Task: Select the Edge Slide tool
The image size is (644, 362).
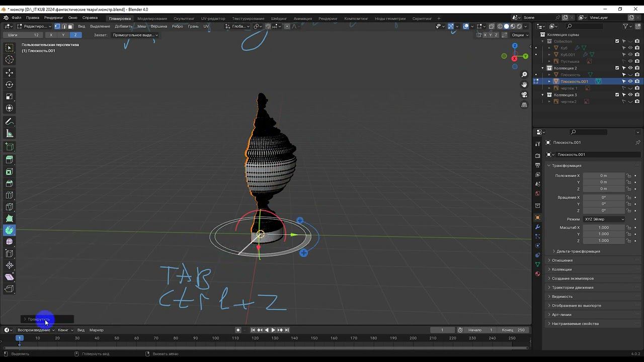Action: click(x=10, y=253)
